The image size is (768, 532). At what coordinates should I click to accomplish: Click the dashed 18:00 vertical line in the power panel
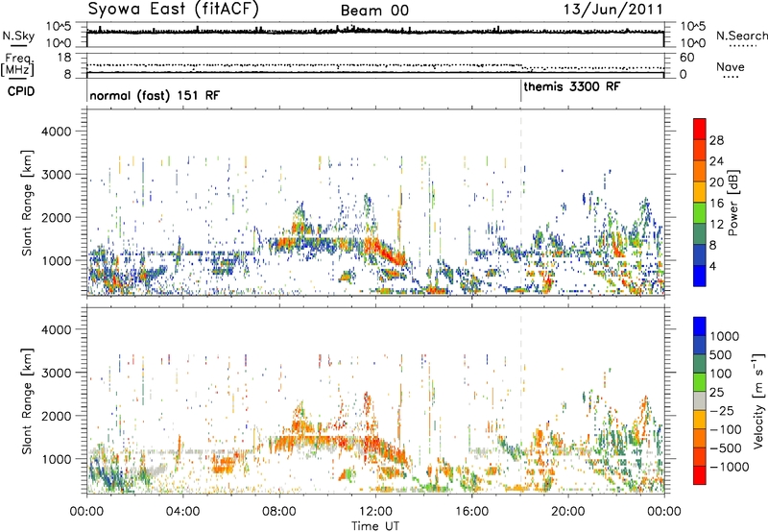point(521,202)
